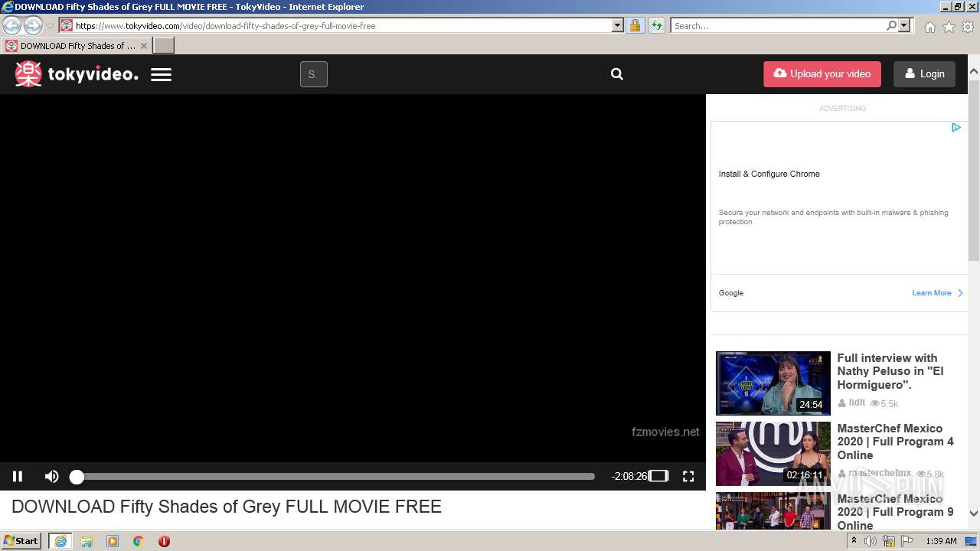The image size is (980, 551).
Task: Open Nathy Peluso interview thumbnail
Action: [773, 383]
